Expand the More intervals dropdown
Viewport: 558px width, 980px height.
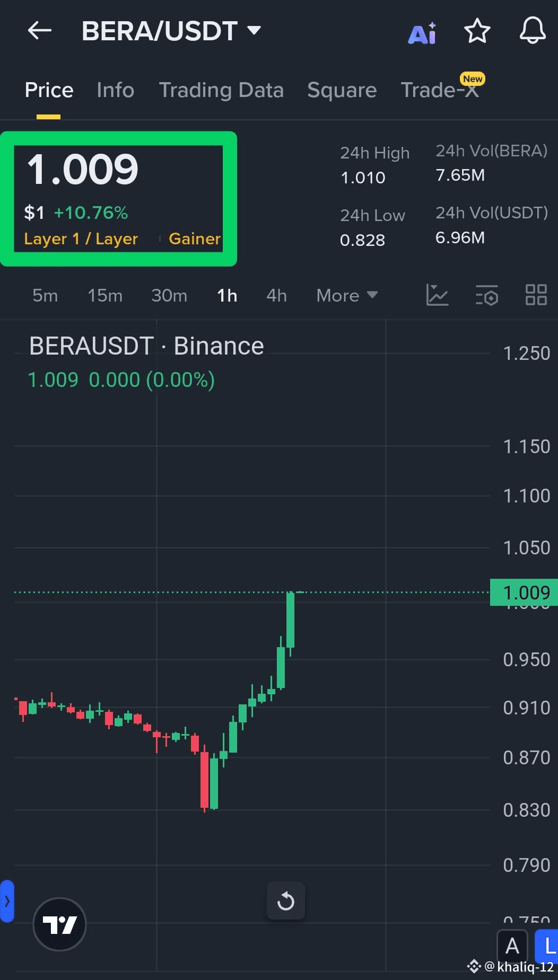point(347,295)
